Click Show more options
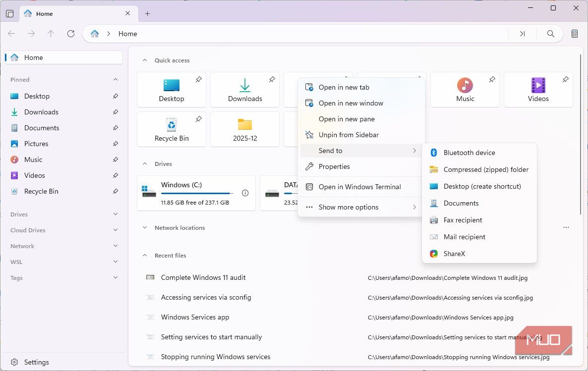588x371 pixels. point(361,207)
